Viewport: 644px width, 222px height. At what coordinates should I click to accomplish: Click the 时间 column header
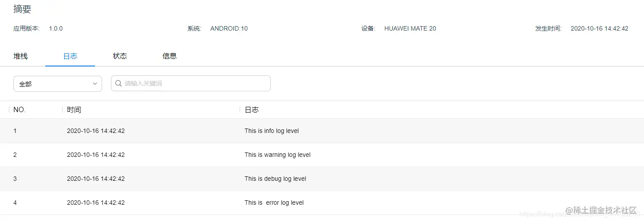point(74,110)
